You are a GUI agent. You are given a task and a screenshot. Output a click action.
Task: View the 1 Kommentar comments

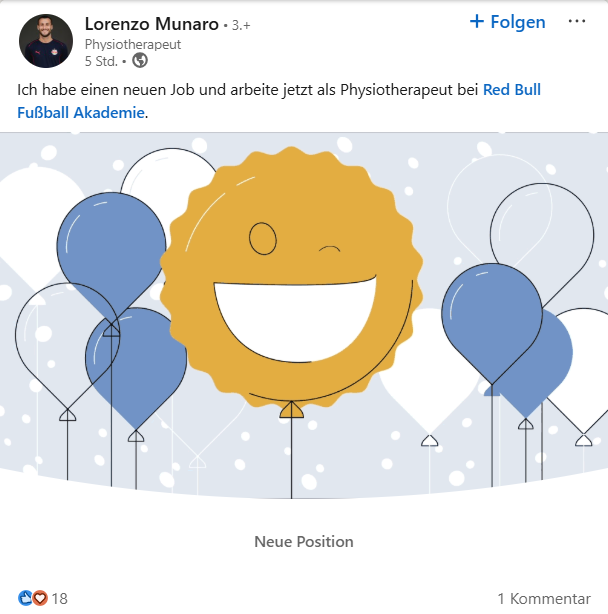point(543,598)
